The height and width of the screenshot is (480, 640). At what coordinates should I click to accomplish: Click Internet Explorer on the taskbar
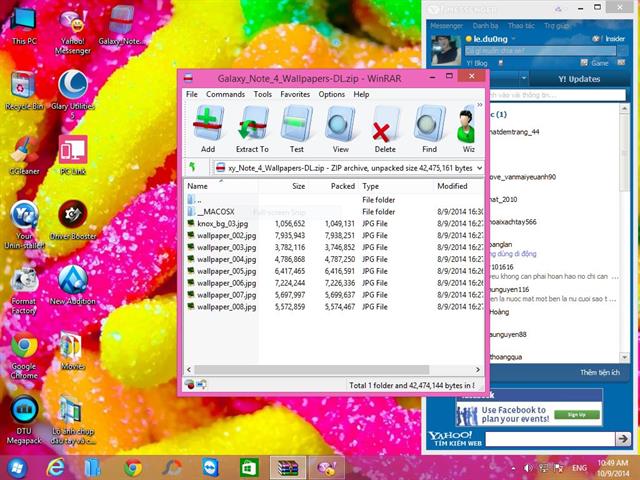[55, 467]
